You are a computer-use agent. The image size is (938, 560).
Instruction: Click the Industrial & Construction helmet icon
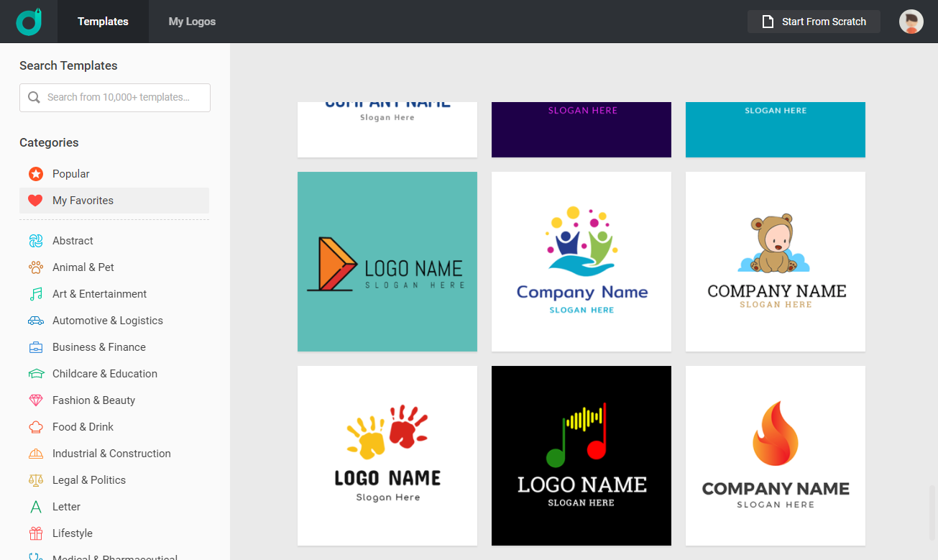tap(36, 454)
